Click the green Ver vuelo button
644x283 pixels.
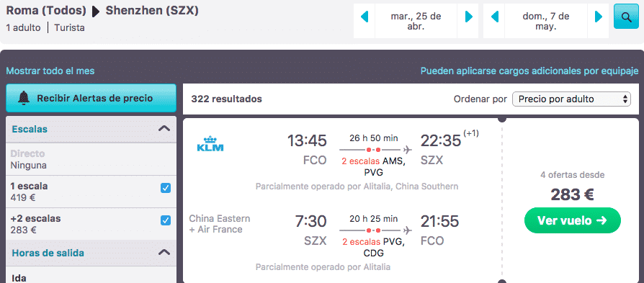[x=572, y=220]
